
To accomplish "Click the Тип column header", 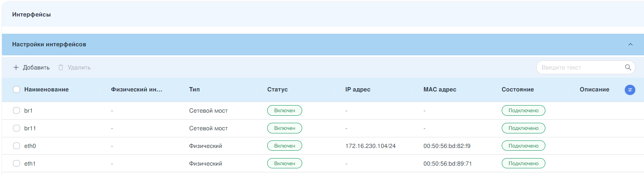I will pos(194,89).
